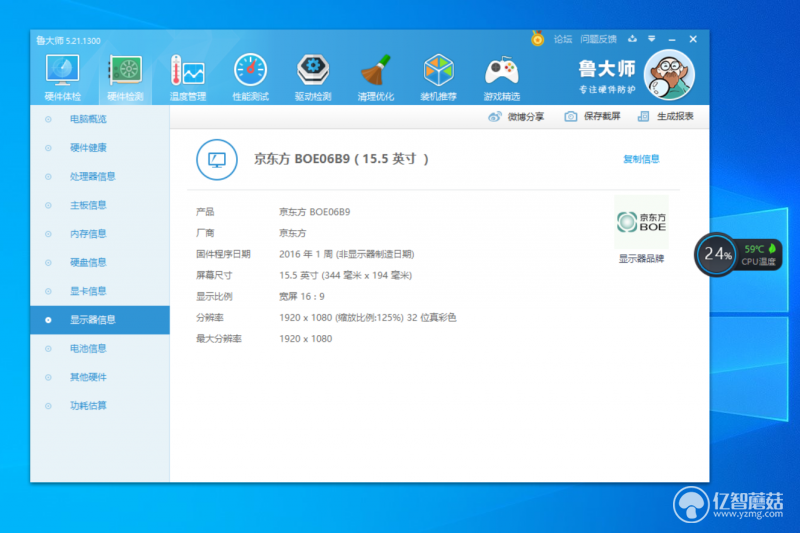Click the Weibo icon next to 微博分享

[x=494, y=117]
